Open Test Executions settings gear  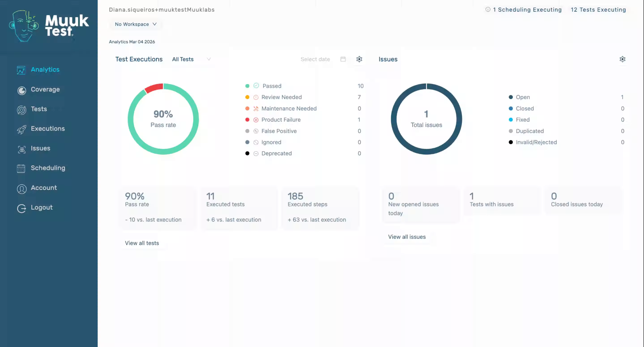(x=359, y=59)
